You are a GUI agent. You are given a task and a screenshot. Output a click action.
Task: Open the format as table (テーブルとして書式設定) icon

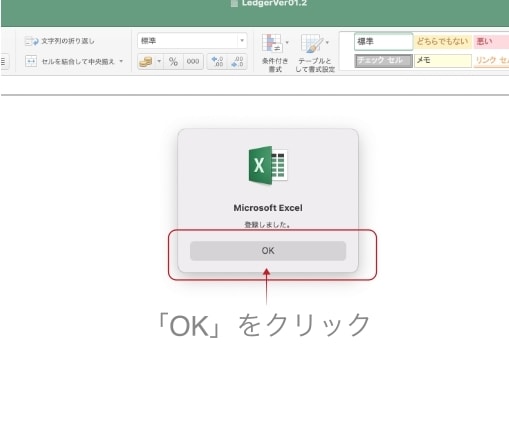tap(315, 53)
